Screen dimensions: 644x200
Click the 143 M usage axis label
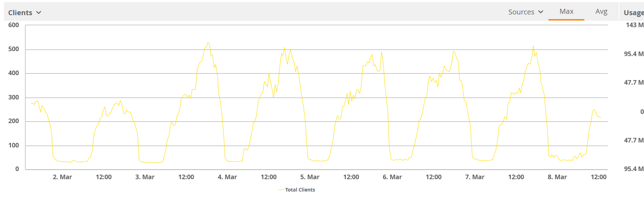pyautogui.click(x=634, y=25)
